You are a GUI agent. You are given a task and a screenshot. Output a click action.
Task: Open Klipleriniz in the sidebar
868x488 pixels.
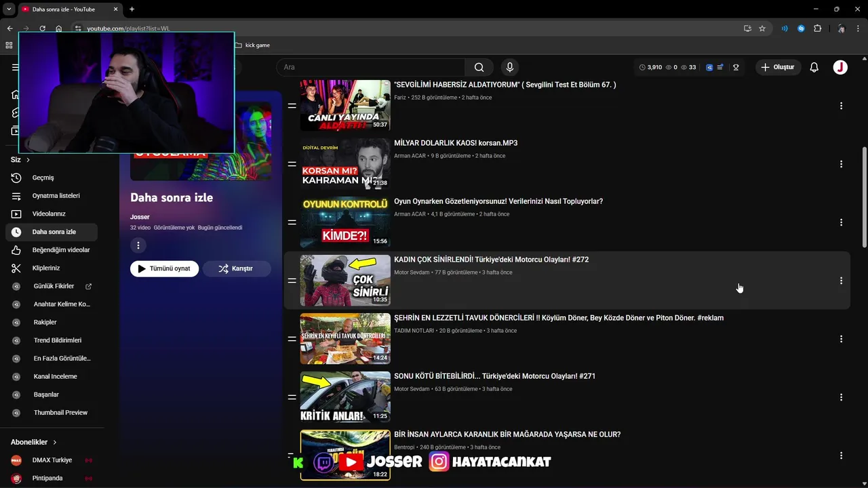[x=52, y=268]
